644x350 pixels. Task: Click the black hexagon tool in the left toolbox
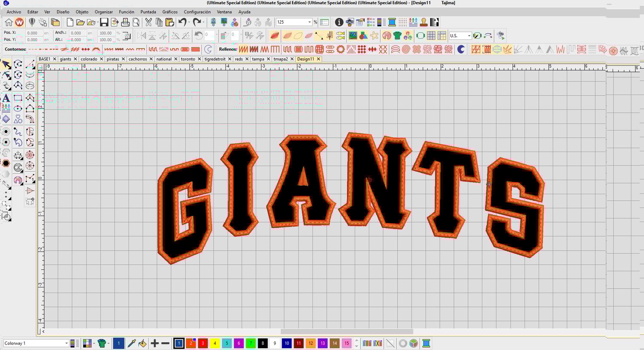(6, 163)
